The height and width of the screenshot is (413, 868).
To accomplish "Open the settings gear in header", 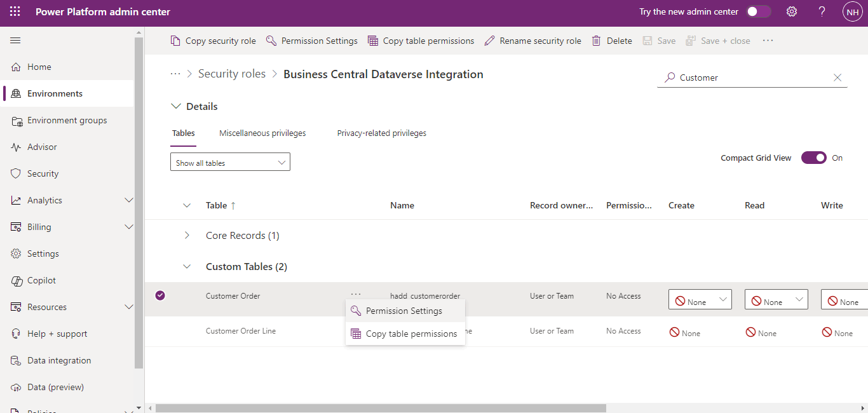I will (792, 12).
